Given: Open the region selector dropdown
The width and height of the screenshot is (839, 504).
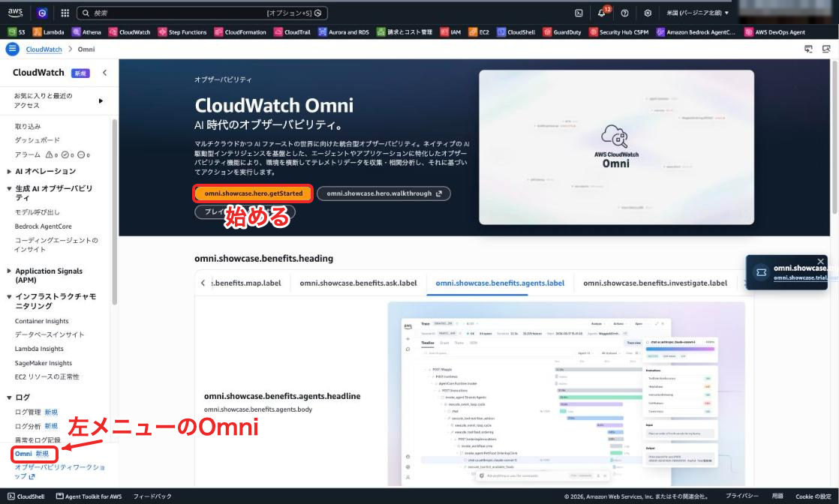Looking at the screenshot, I should (697, 13).
